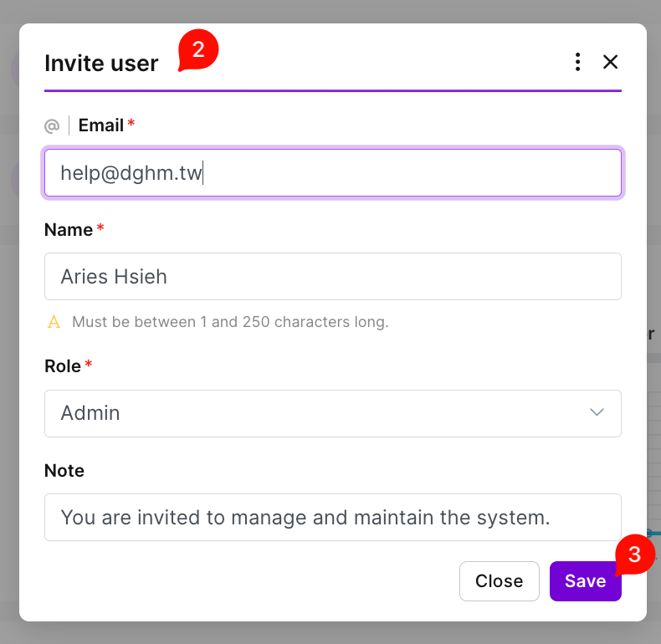
Task: Click the Invite user dialog title
Action: coord(101,64)
